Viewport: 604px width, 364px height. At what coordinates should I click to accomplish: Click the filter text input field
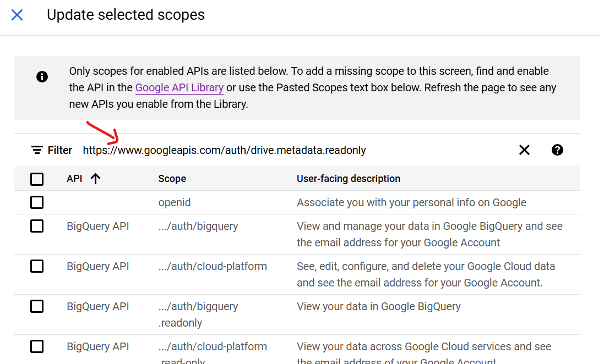click(297, 150)
